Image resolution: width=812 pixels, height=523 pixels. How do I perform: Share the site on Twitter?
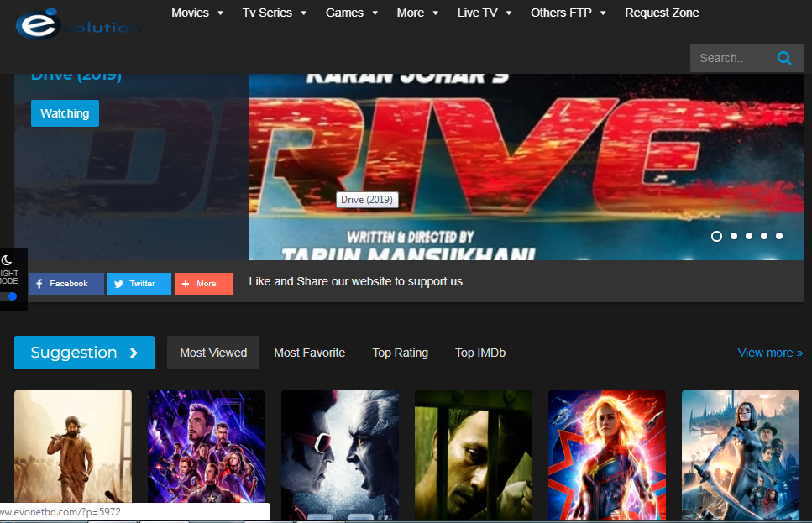139,284
